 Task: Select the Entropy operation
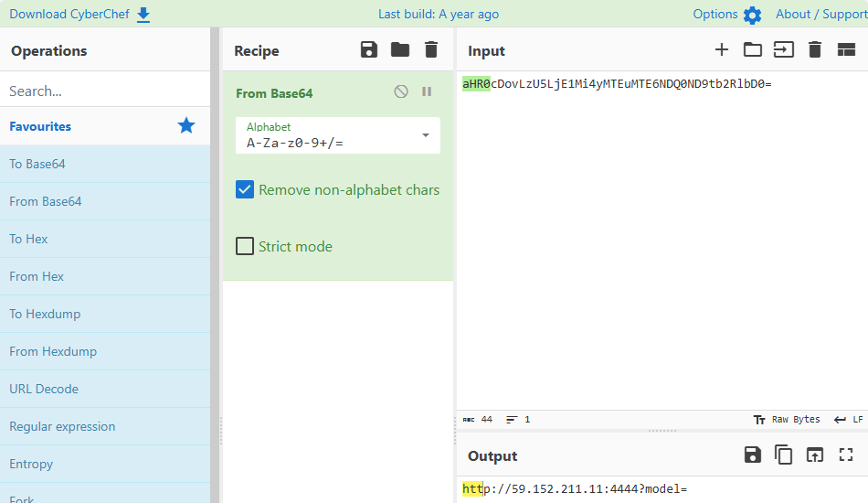(105, 464)
